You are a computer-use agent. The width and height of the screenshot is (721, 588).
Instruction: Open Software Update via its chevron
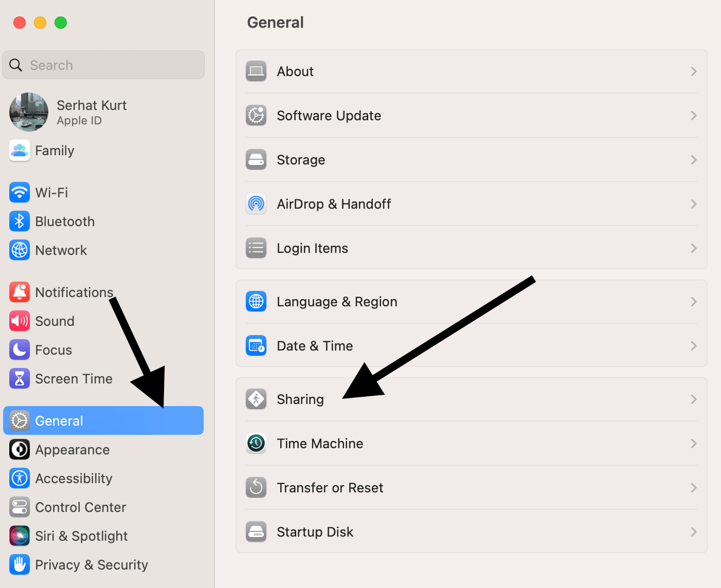pos(694,116)
